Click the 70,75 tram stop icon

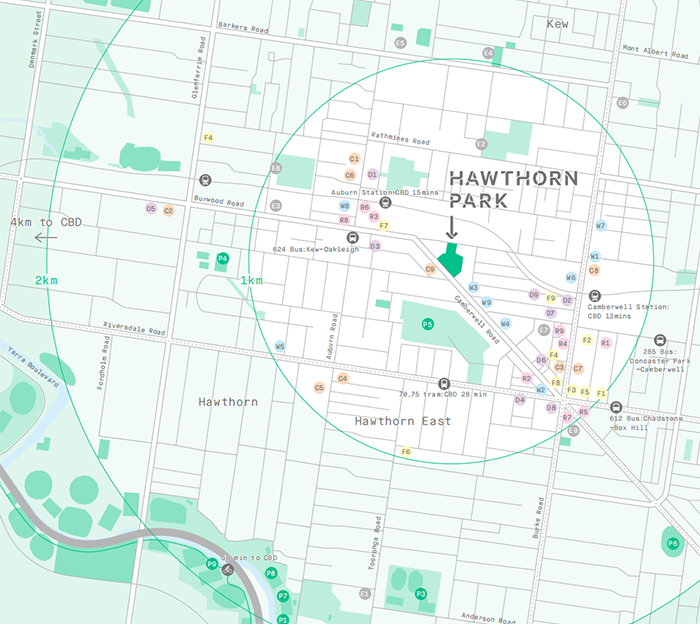point(443,383)
